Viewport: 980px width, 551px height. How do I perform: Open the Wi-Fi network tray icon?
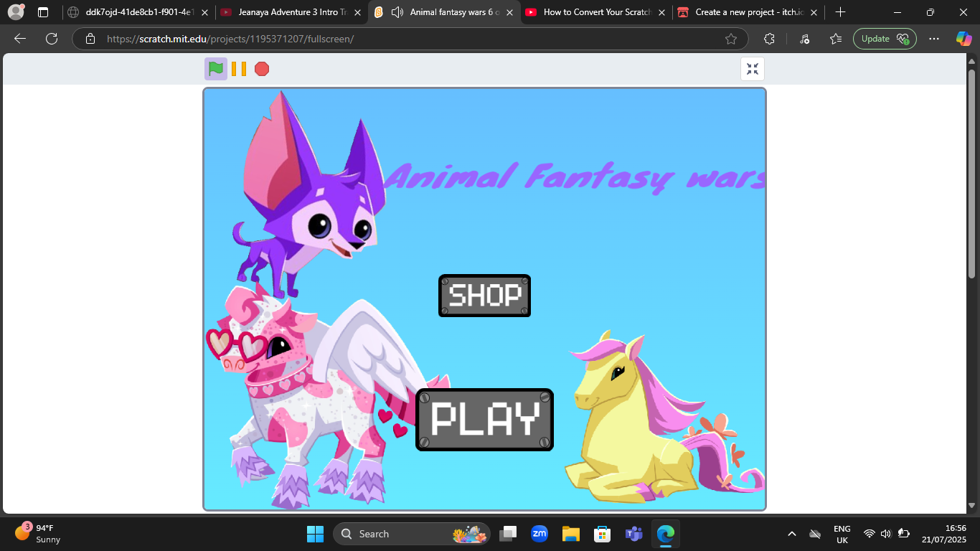pyautogui.click(x=870, y=534)
